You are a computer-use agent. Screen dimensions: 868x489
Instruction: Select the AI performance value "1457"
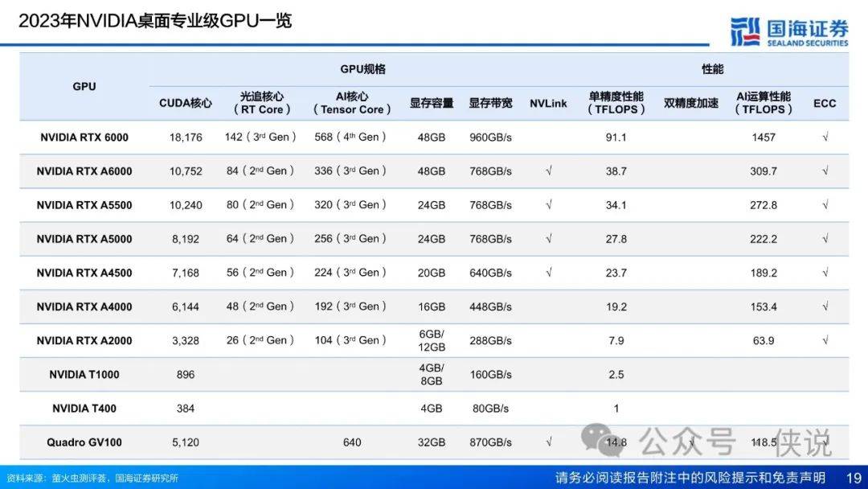[764, 138]
